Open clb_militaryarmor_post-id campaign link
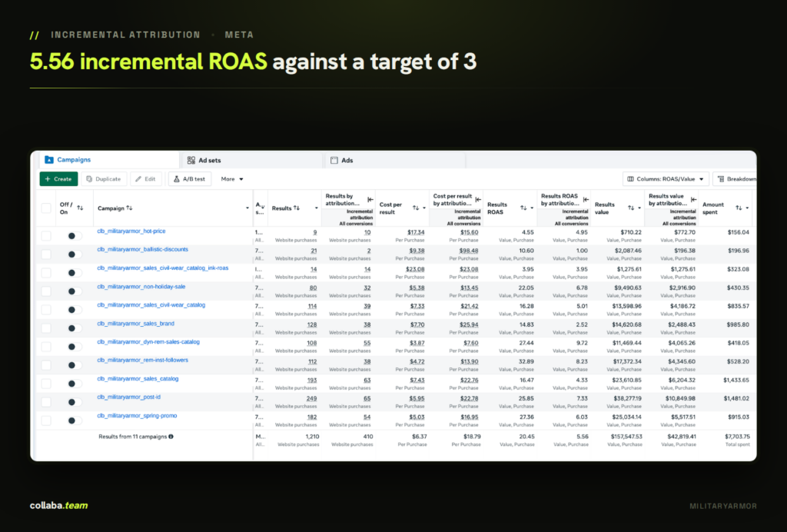787x532 pixels. (x=128, y=397)
